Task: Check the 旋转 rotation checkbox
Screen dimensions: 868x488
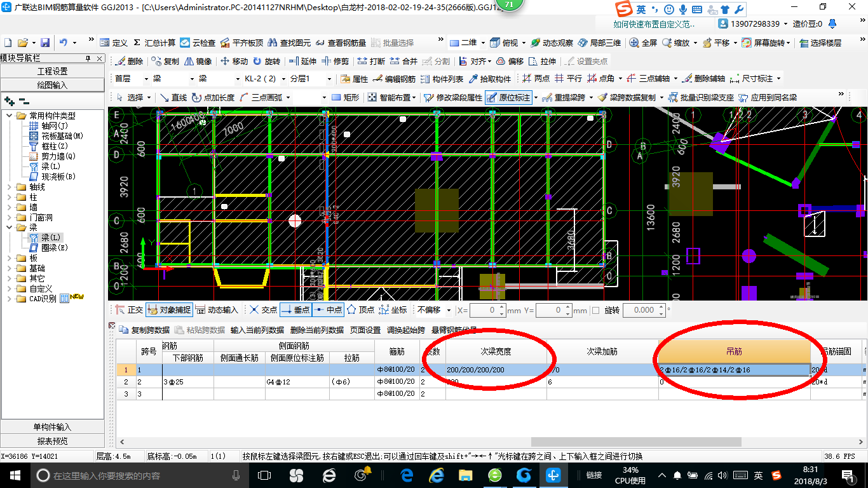Action: 595,310
